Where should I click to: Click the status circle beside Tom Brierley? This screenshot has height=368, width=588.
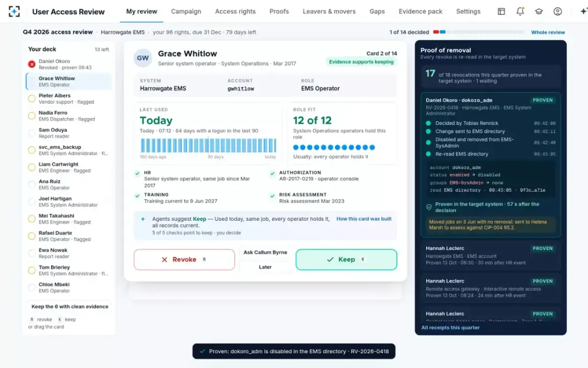point(32,270)
